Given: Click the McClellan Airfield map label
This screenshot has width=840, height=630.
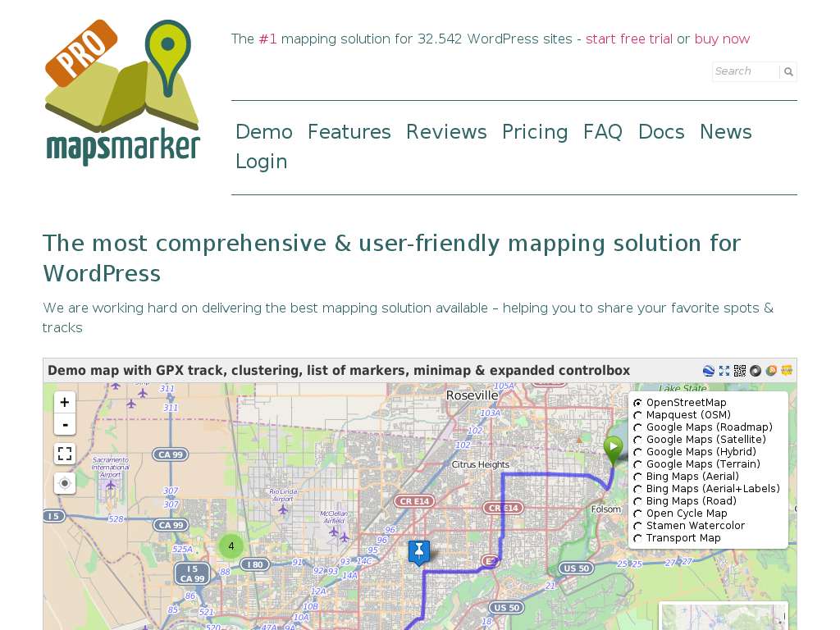Looking at the screenshot, I should click(334, 517).
